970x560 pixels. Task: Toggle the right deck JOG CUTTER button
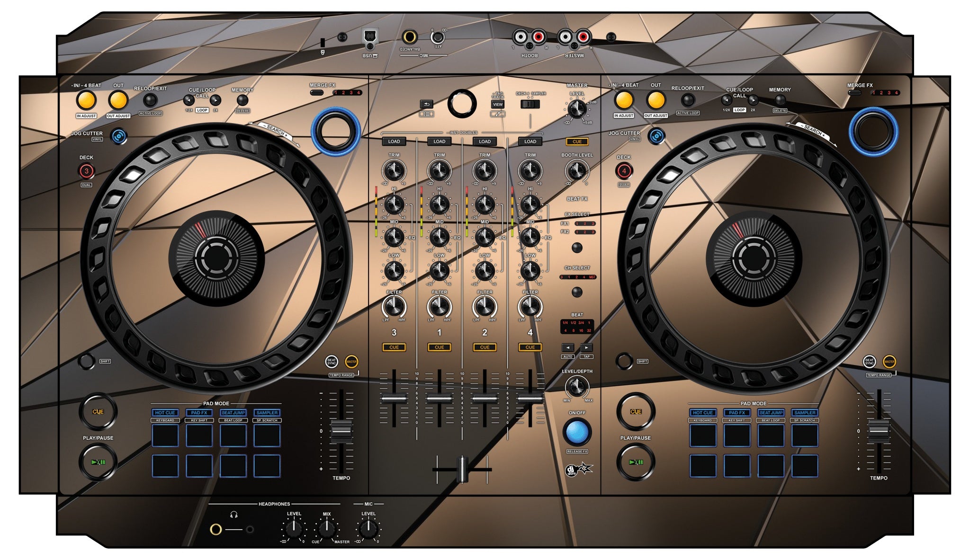pyautogui.click(x=656, y=137)
